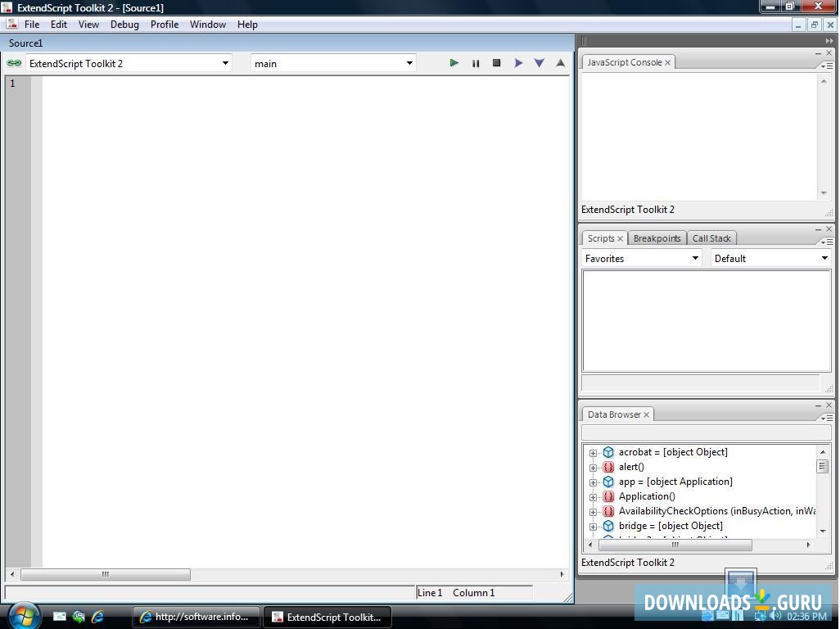Collapse the right panel dock with double arrows

point(829,41)
